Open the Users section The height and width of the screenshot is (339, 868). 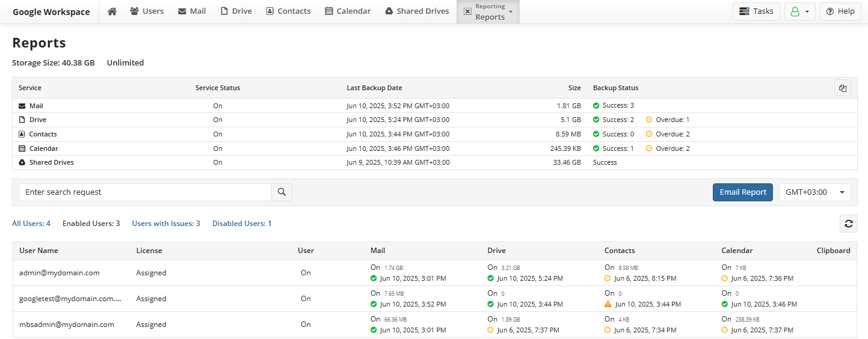click(x=147, y=11)
